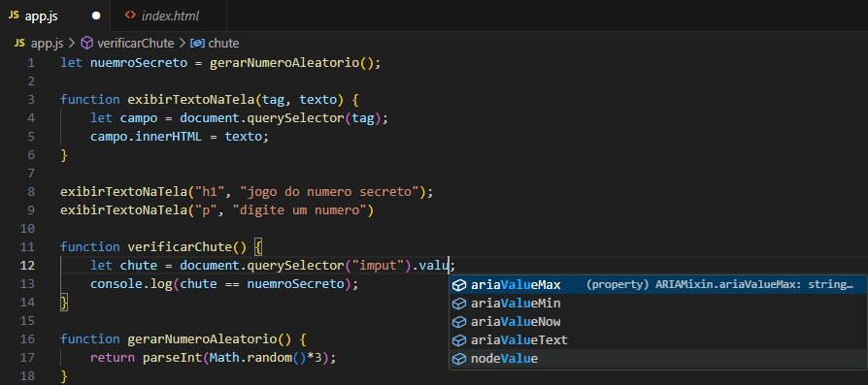This screenshot has height=385, width=868.
Task: Click nuemroSecreto variable on line 1
Action: 139,63
